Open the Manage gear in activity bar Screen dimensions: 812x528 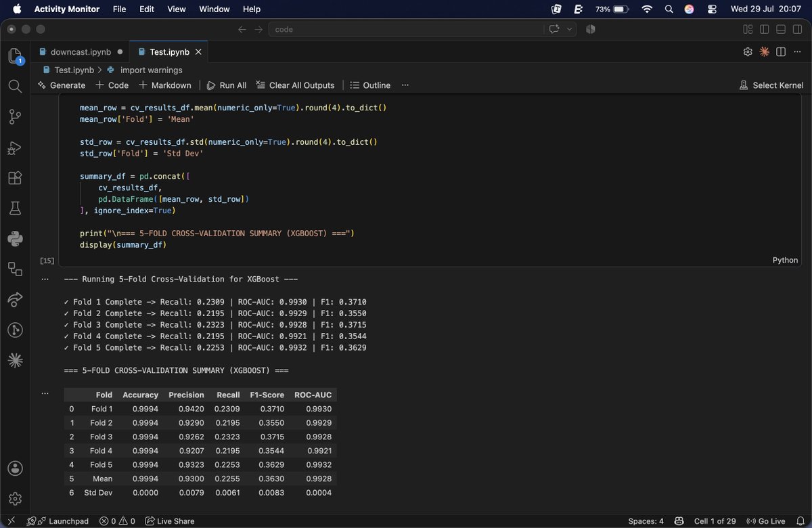tap(15, 499)
